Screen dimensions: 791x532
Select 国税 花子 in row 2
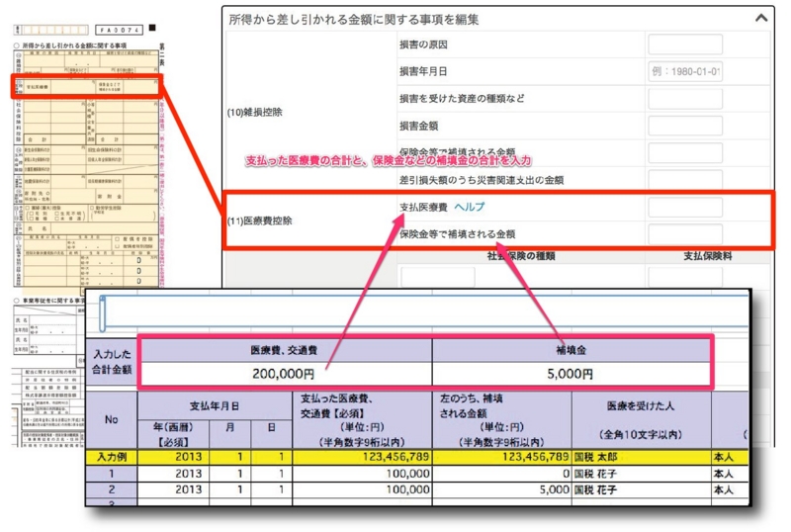coord(641,489)
